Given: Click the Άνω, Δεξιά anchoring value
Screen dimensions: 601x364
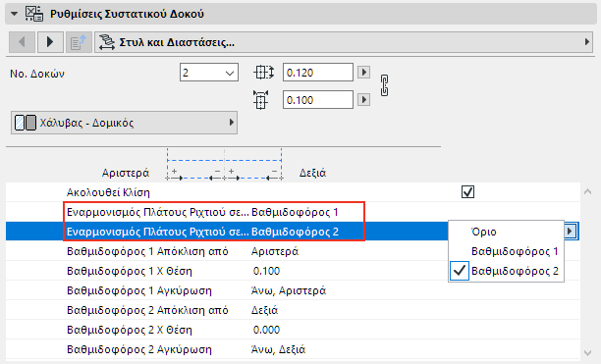Looking at the screenshot, I should (x=278, y=349).
